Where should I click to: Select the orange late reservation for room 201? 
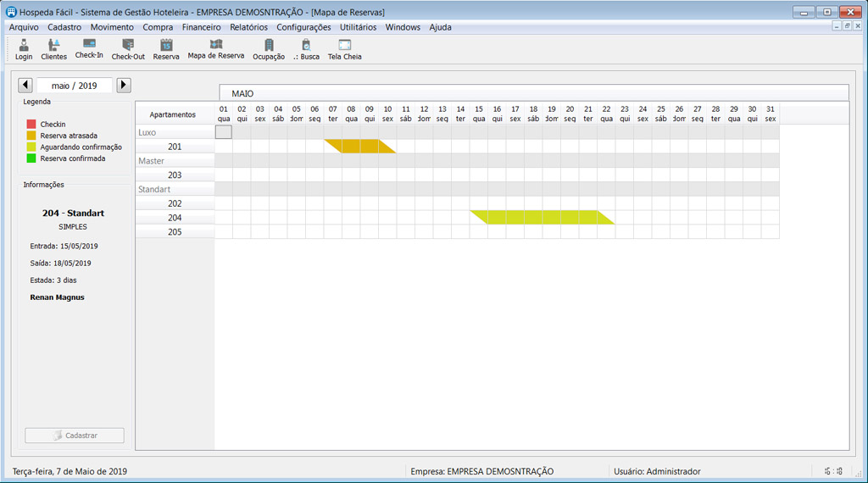coord(360,147)
